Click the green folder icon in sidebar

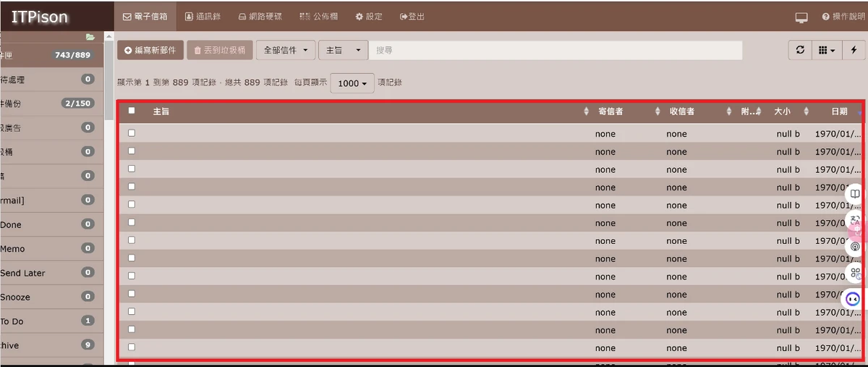coord(90,37)
